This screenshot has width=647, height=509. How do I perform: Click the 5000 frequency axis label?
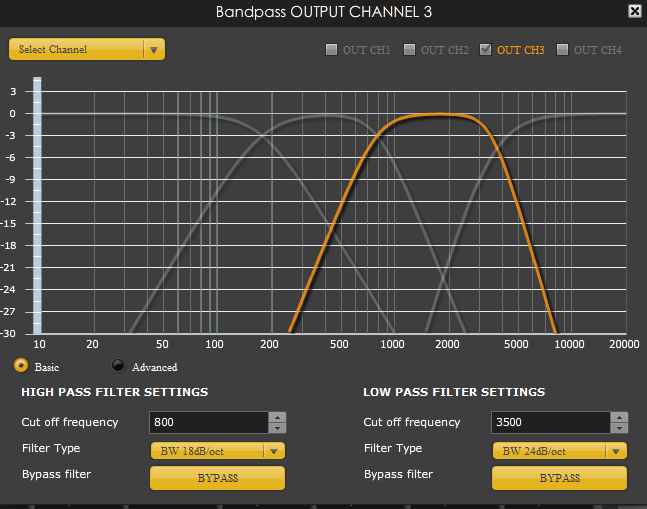[516, 344]
